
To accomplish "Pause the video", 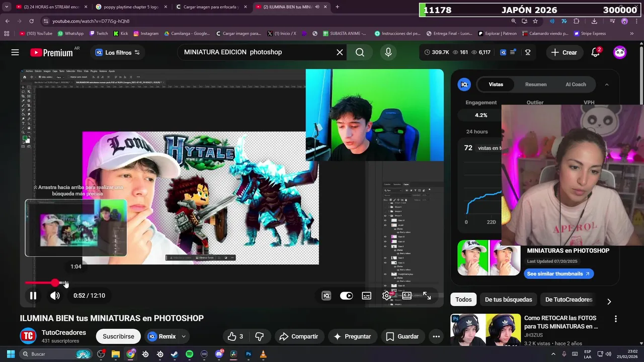I will (33, 296).
